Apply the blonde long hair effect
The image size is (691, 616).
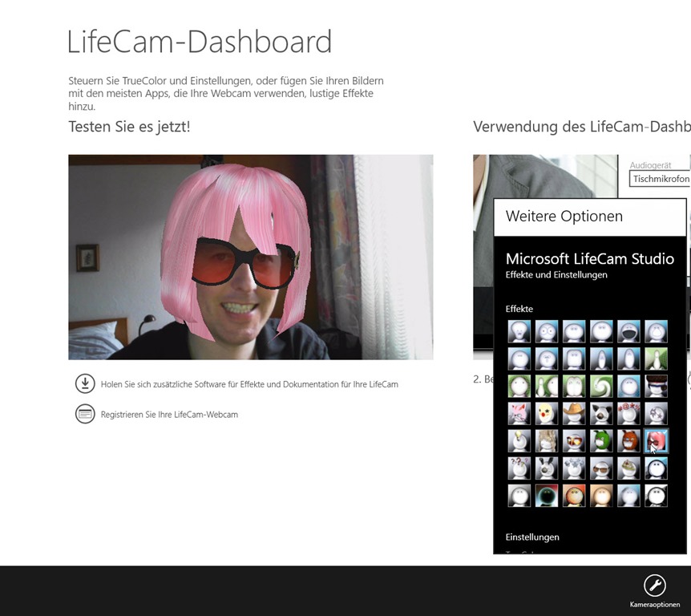coord(547,440)
